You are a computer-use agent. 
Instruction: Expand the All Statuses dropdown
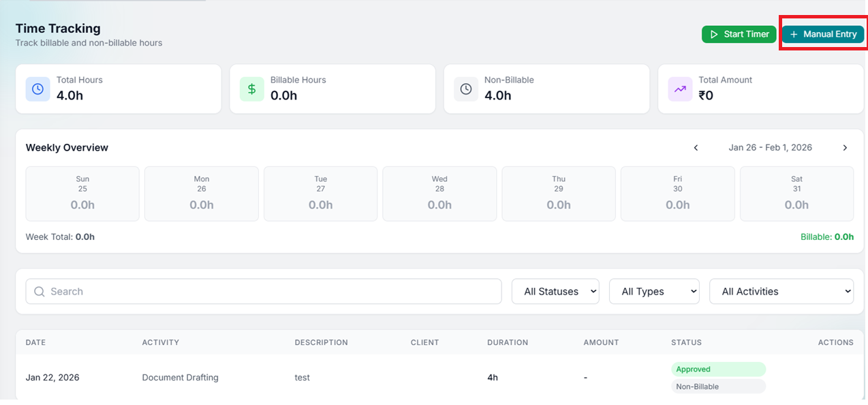pos(555,291)
